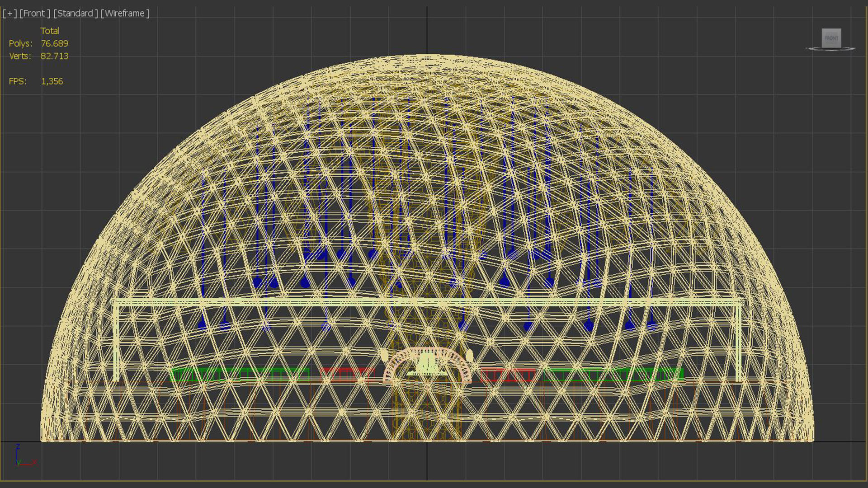Select the red object right of the arch

point(508,375)
